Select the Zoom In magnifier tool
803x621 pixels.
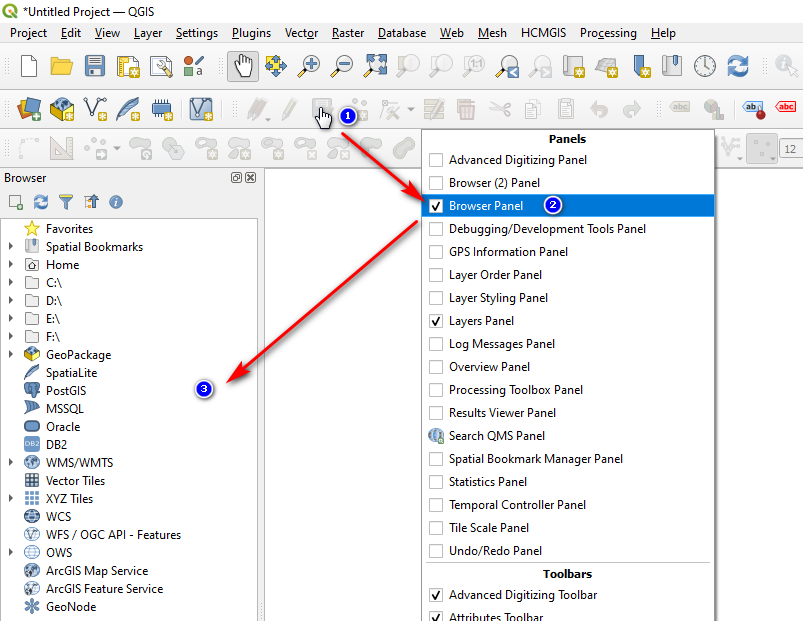tap(309, 66)
